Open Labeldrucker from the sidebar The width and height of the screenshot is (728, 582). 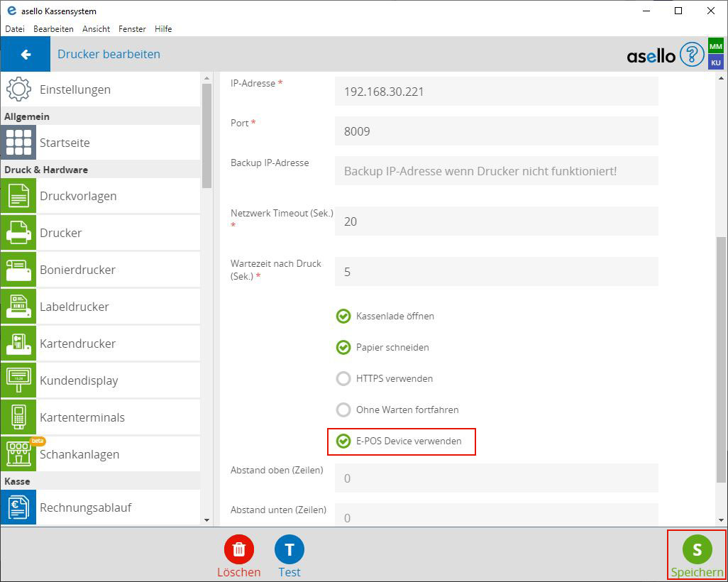pyautogui.click(x=18, y=307)
